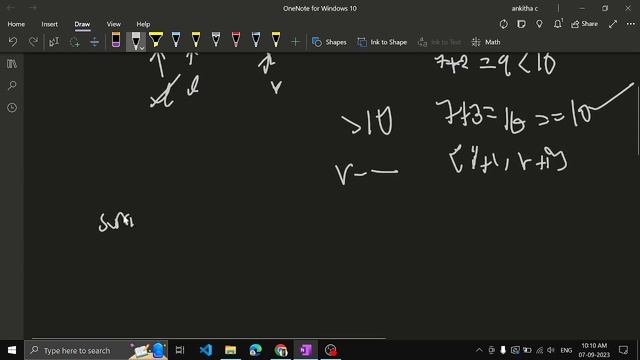Open the Insert tab
The width and height of the screenshot is (640, 360).
tap(49, 24)
